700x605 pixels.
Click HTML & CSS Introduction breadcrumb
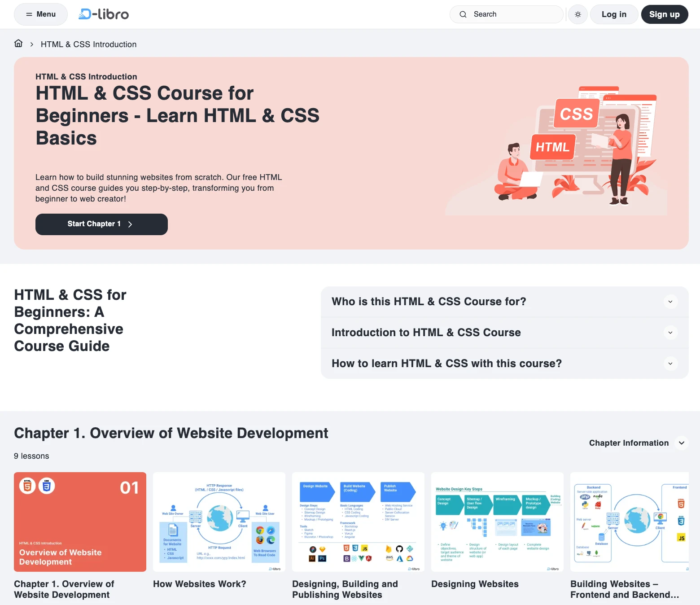88,44
